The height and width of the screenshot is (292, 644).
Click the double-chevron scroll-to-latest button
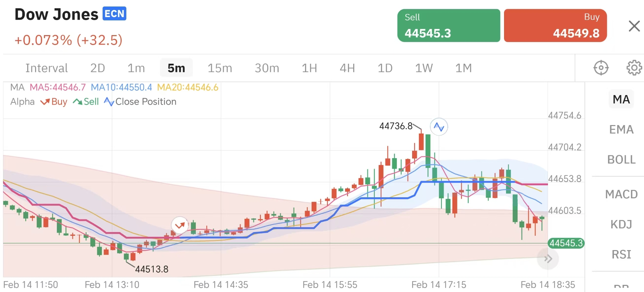click(x=548, y=259)
